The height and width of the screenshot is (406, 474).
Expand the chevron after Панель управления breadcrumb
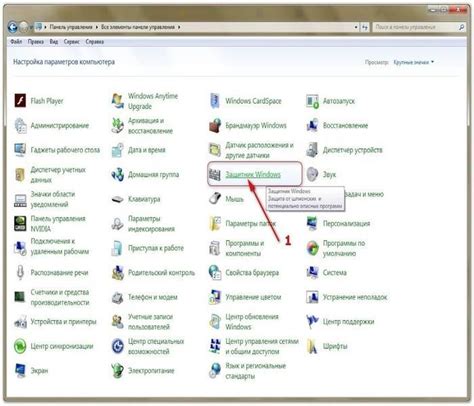tap(97, 27)
